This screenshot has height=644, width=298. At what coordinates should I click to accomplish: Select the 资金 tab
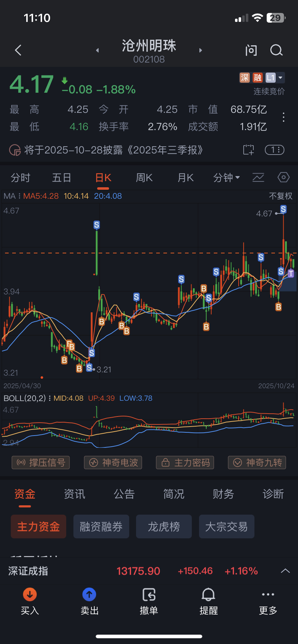[25, 494]
